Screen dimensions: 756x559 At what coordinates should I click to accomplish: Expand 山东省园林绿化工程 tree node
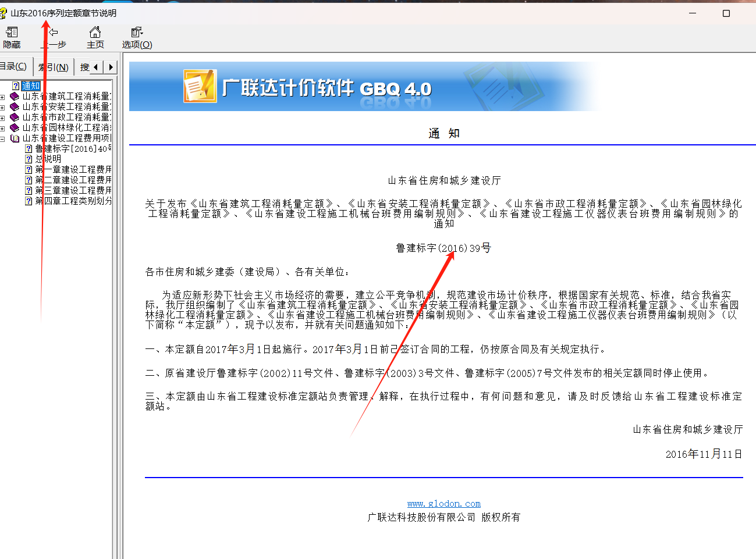point(2,128)
